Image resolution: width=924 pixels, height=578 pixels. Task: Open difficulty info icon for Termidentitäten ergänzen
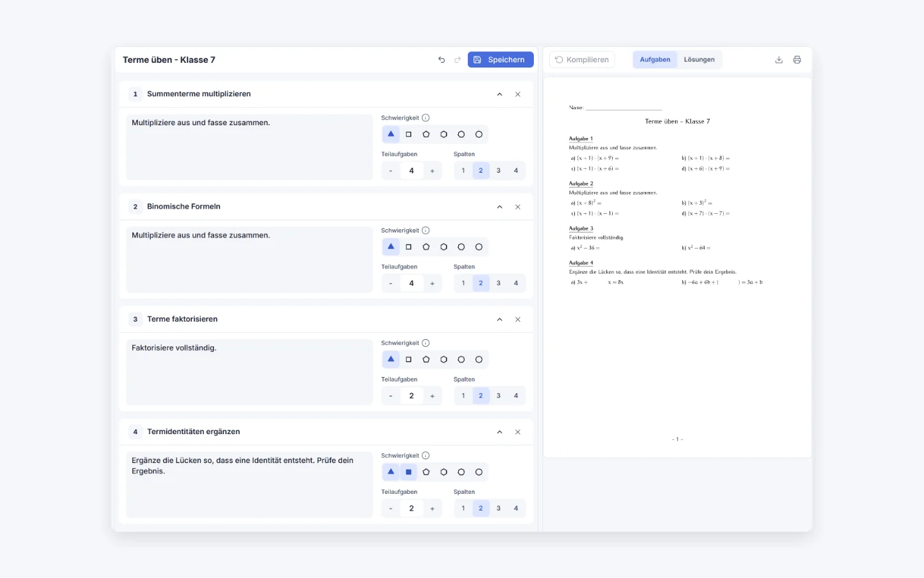click(425, 455)
